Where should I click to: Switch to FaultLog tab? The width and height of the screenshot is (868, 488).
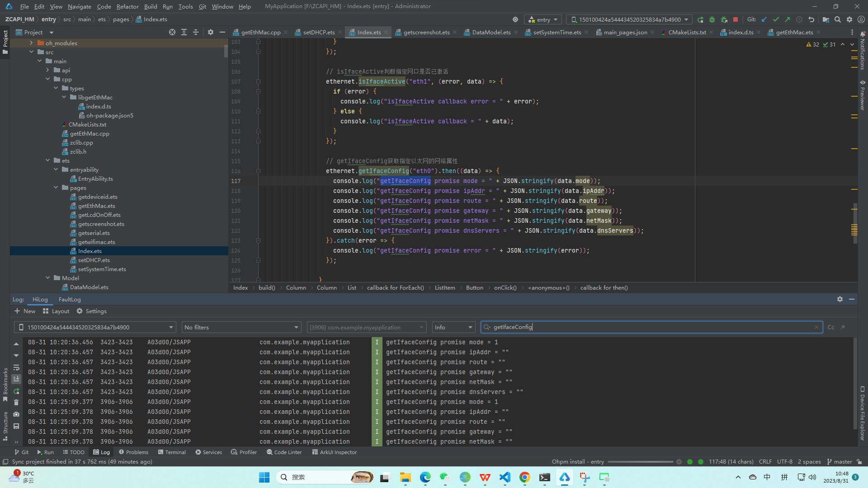pos(70,299)
